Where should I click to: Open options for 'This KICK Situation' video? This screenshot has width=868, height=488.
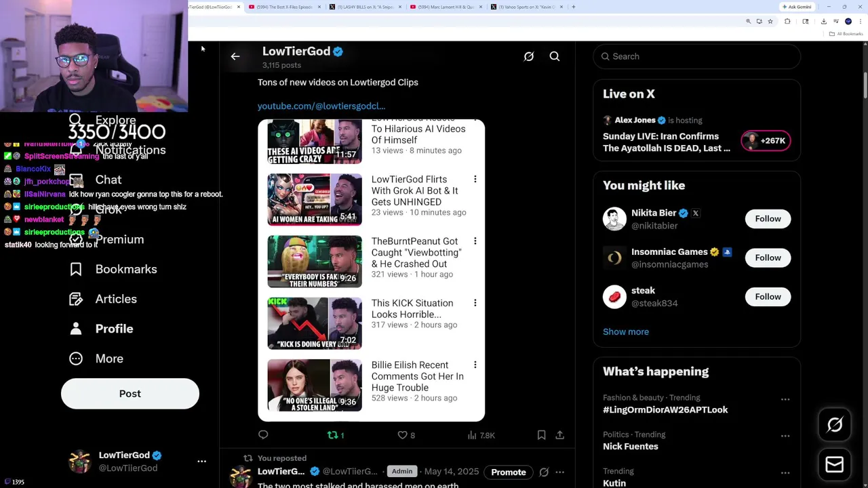[x=475, y=303]
